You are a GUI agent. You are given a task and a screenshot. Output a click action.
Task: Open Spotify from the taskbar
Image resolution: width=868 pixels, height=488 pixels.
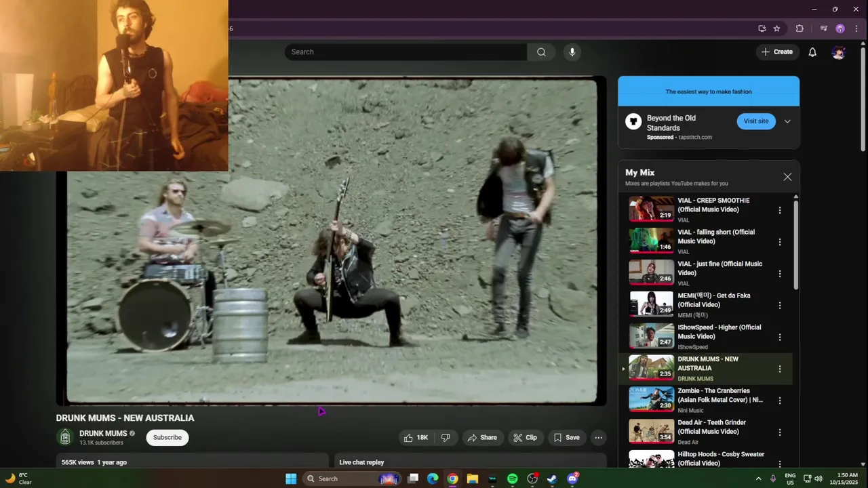click(x=513, y=479)
